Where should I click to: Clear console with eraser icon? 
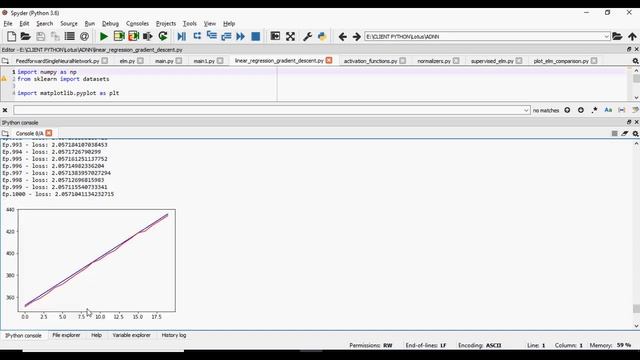point(625,133)
